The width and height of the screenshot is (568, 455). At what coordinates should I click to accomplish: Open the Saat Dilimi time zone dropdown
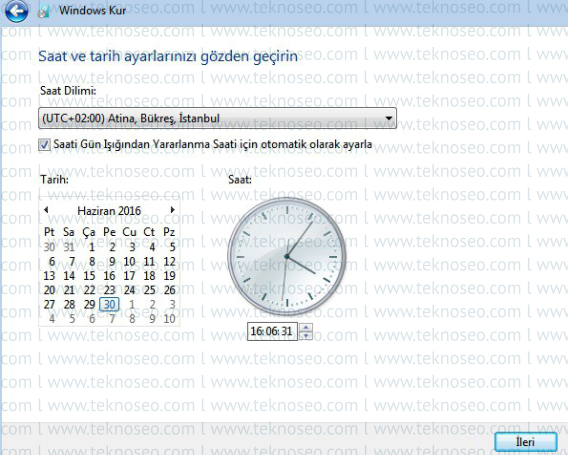tap(217, 118)
